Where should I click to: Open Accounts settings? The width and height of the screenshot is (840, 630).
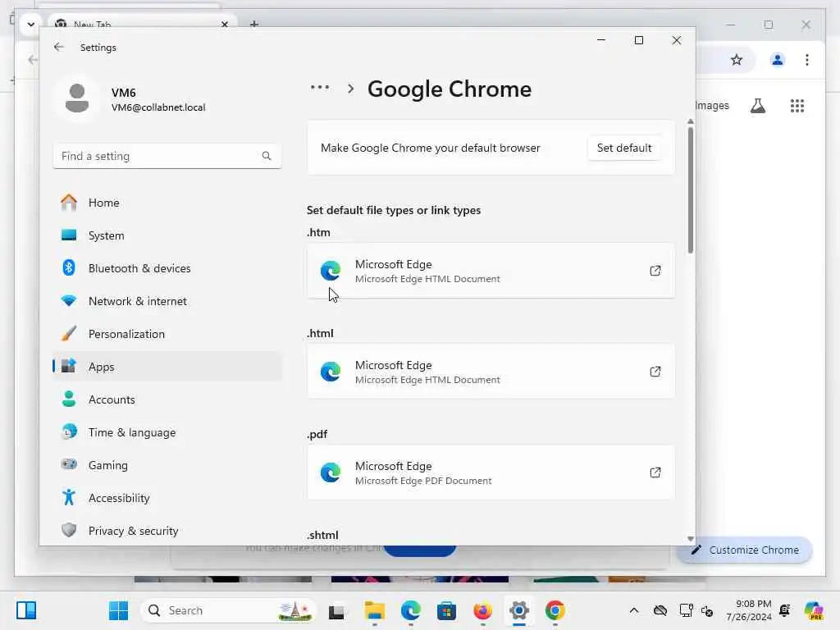pyautogui.click(x=167, y=399)
